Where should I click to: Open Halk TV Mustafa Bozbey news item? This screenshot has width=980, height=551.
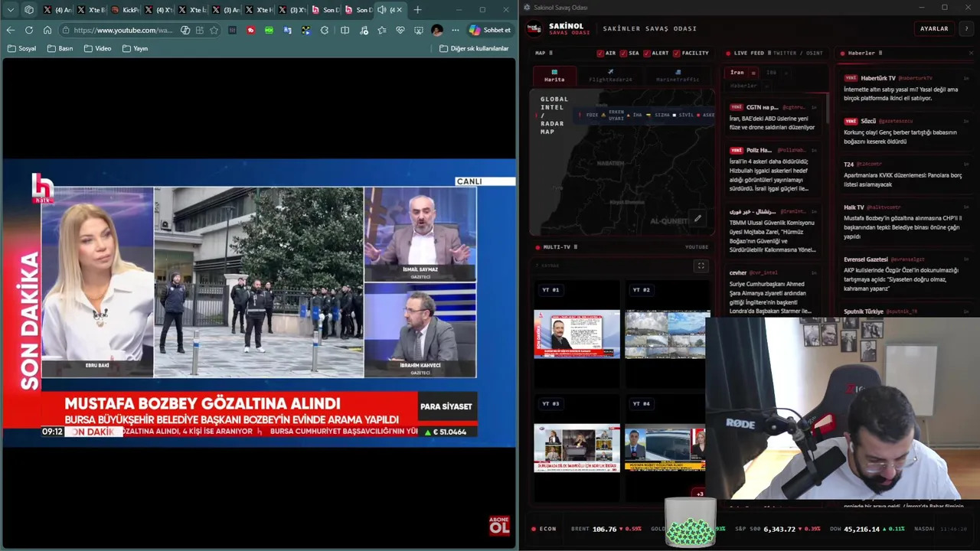click(x=906, y=221)
